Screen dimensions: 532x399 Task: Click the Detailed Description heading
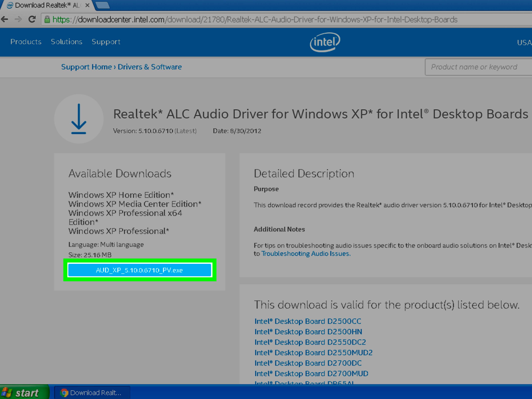point(304,174)
